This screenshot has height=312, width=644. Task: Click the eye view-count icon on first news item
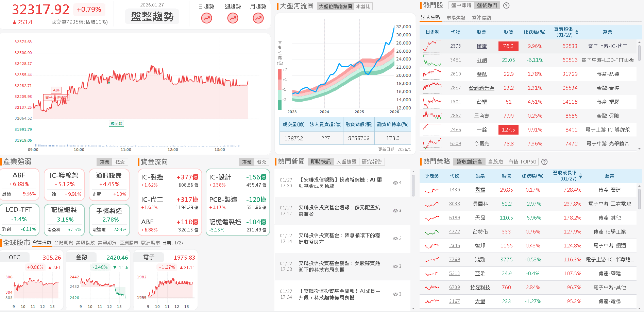(395, 182)
